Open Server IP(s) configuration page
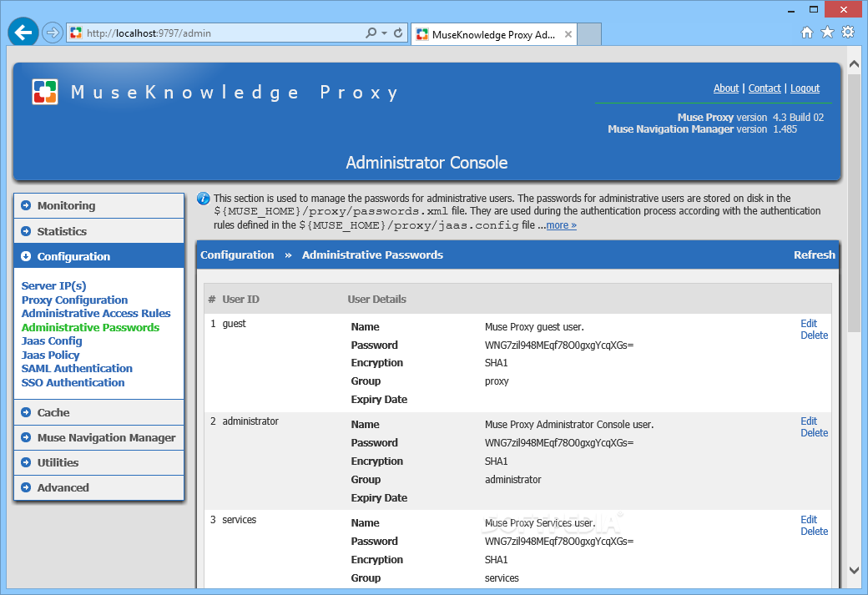The width and height of the screenshot is (868, 595). (x=53, y=285)
